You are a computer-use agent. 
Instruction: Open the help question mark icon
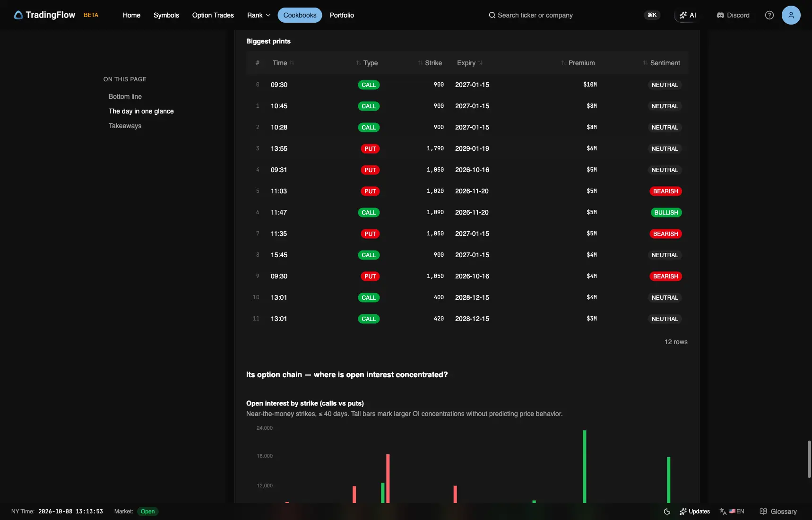coord(769,15)
